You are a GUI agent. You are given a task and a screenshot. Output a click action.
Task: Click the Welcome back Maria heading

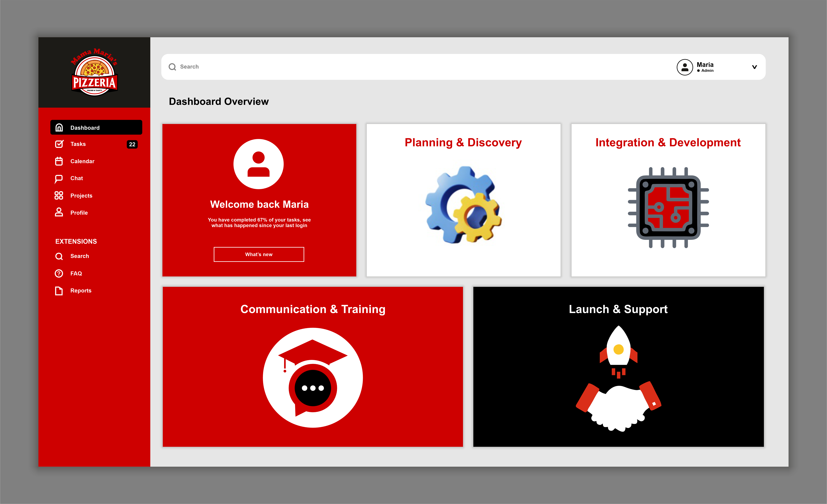(x=259, y=204)
